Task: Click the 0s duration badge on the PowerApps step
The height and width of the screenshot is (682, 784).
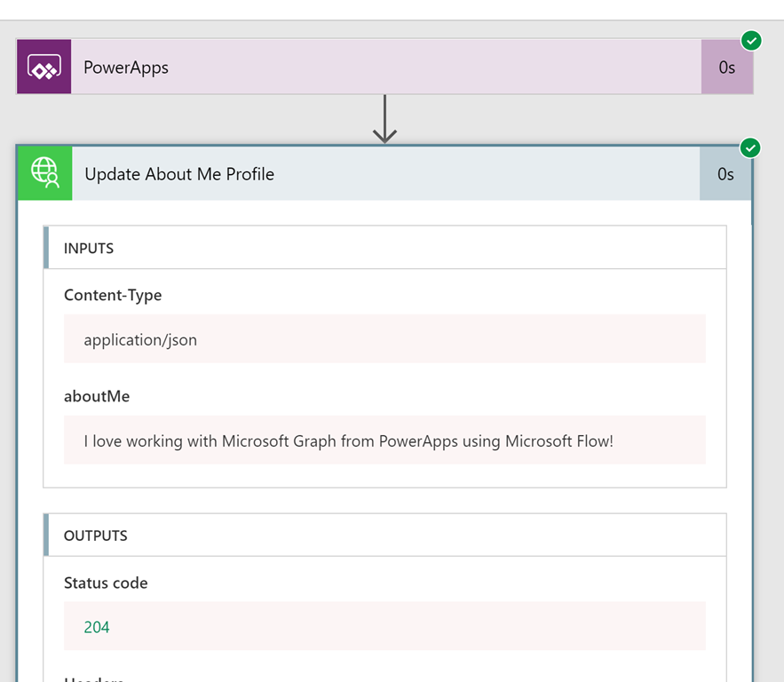Action: (727, 67)
